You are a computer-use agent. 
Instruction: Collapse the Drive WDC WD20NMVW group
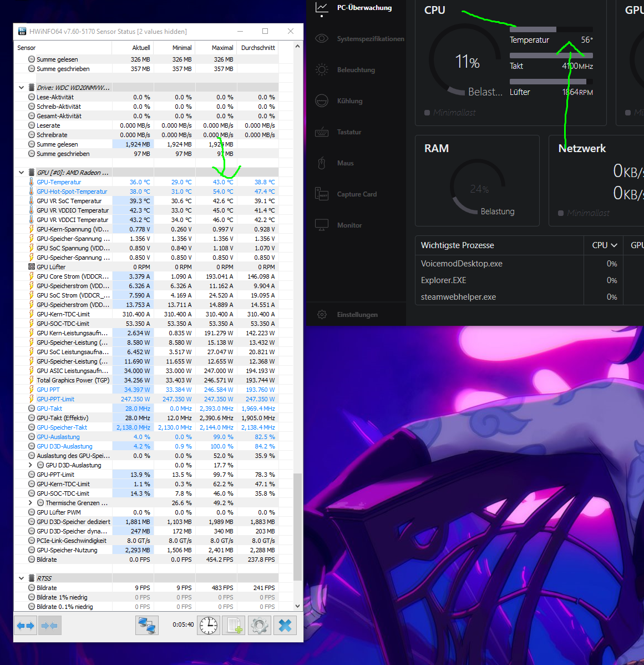pos(21,88)
